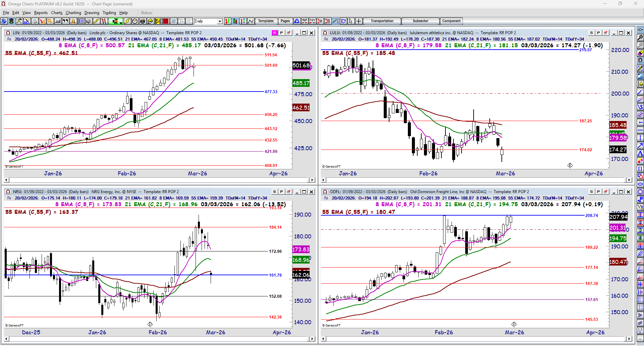Click the Transportation button
Viewport: 644px width, 346px height.
point(382,21)
